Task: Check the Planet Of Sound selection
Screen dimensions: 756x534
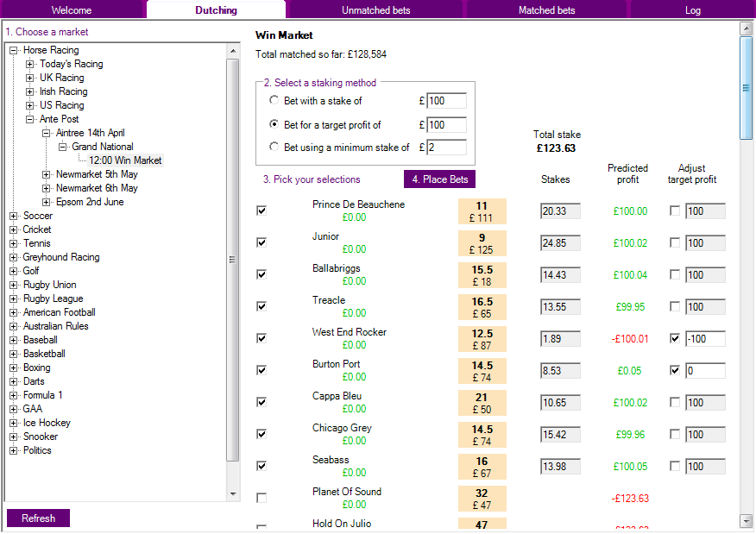Action: point(261,498)
